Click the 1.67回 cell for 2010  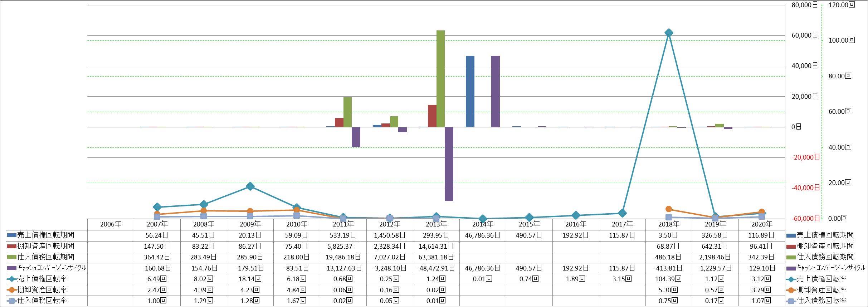[x=297, y=301]
